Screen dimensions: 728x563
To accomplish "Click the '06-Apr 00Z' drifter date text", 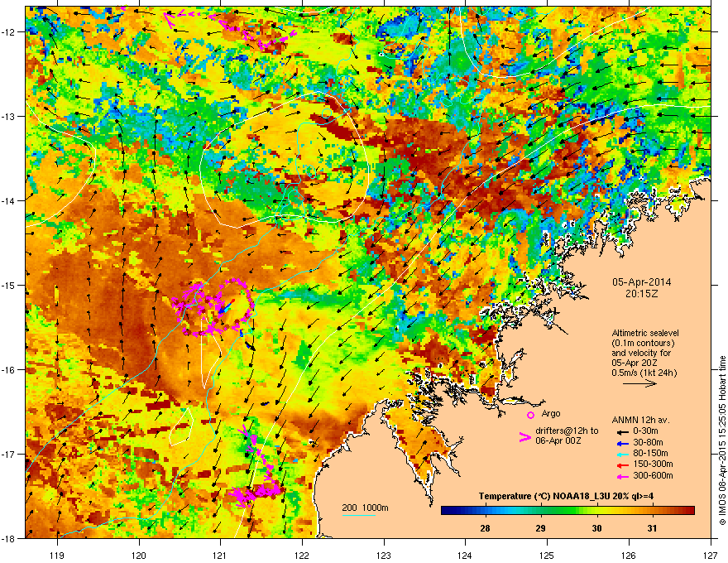I will [558, 440].
